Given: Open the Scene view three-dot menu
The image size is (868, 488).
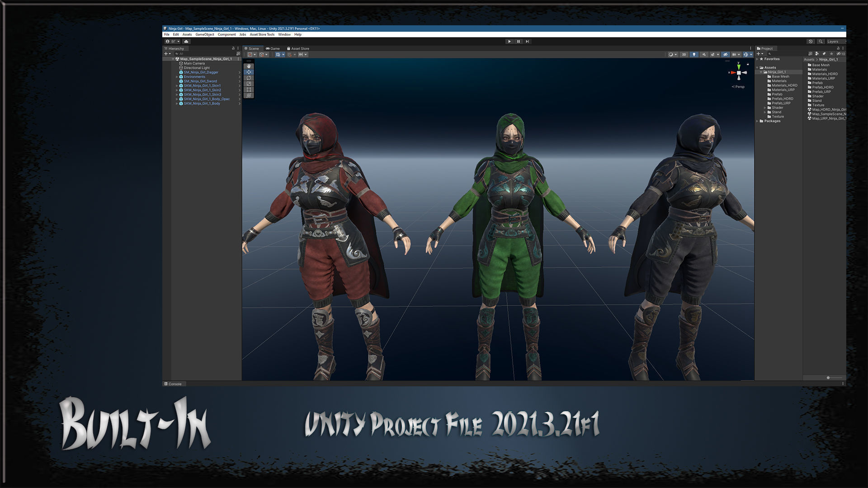Looking at the screenshot, I should pyautogui.click(x=750, y=48).
